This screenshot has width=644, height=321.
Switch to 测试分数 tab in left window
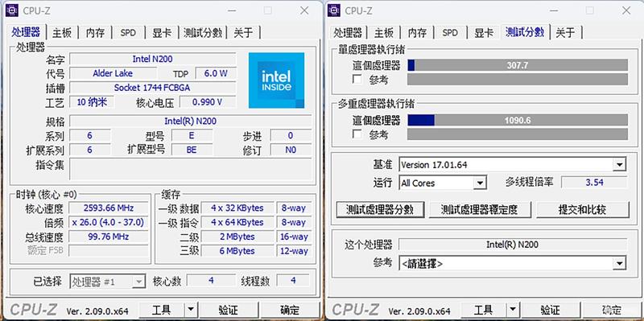click(x=203, y=33)
